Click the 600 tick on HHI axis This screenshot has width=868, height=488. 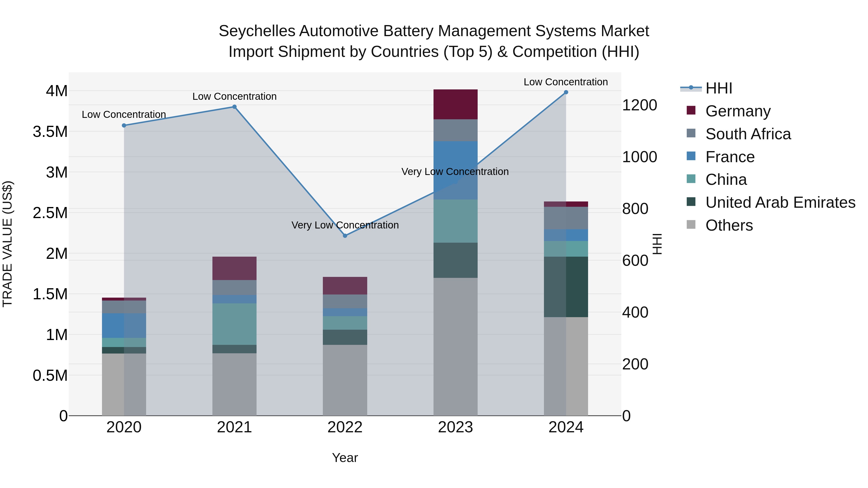coord(635,261)
